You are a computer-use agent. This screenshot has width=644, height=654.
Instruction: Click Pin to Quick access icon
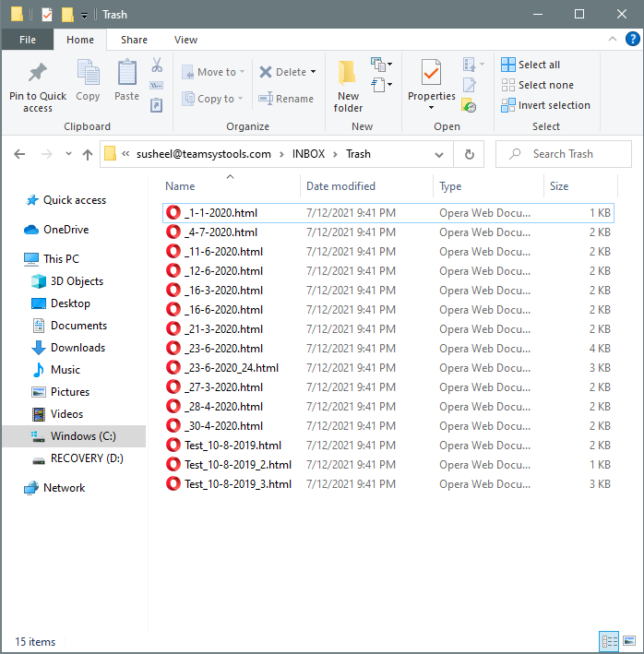(38, 73)
